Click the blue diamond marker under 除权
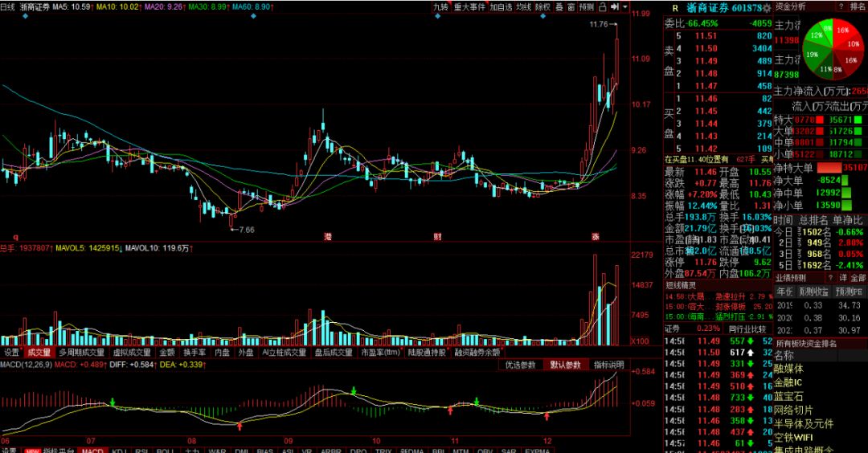 coord(542,16)
